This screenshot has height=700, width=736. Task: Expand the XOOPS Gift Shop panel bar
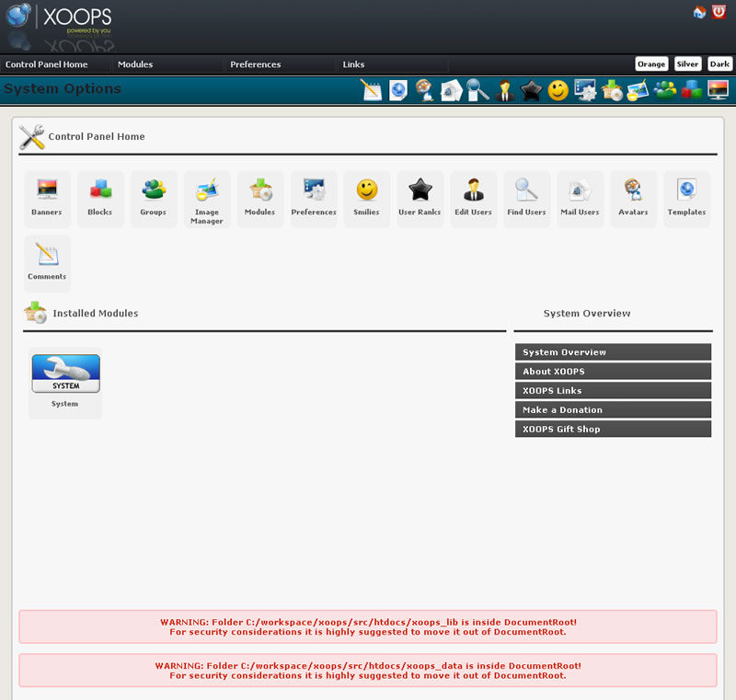[x=613, y=429]
